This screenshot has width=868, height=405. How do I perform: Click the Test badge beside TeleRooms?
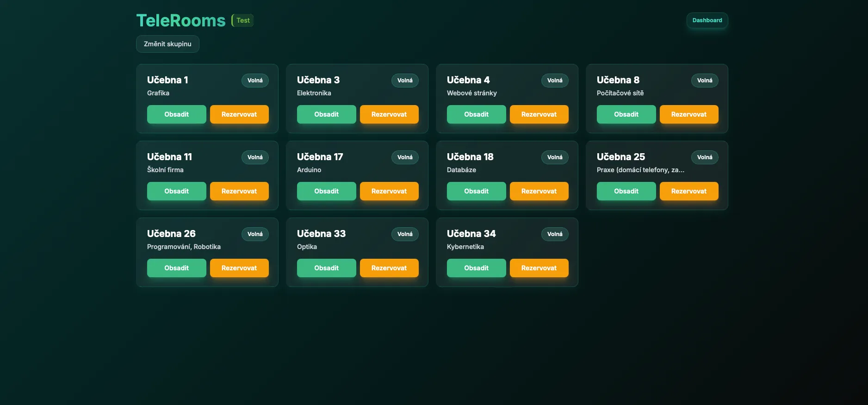(243, 20)
